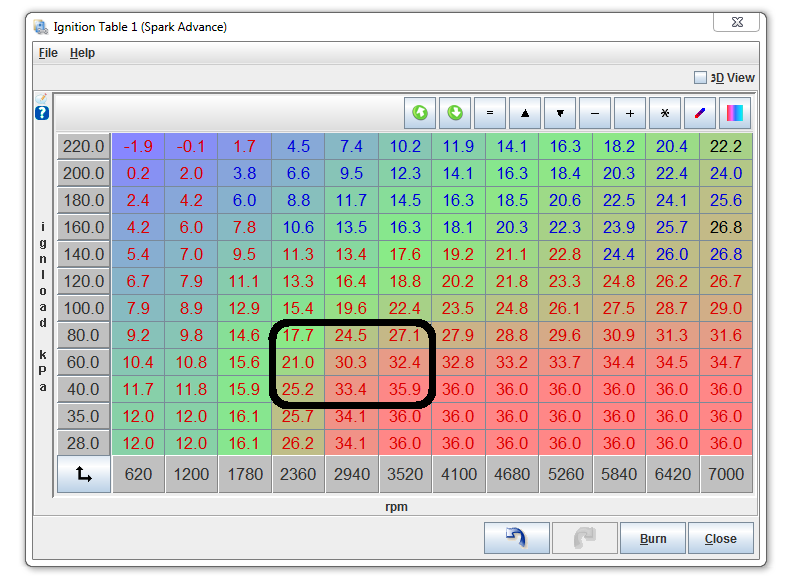Open the Help menu

82,53
